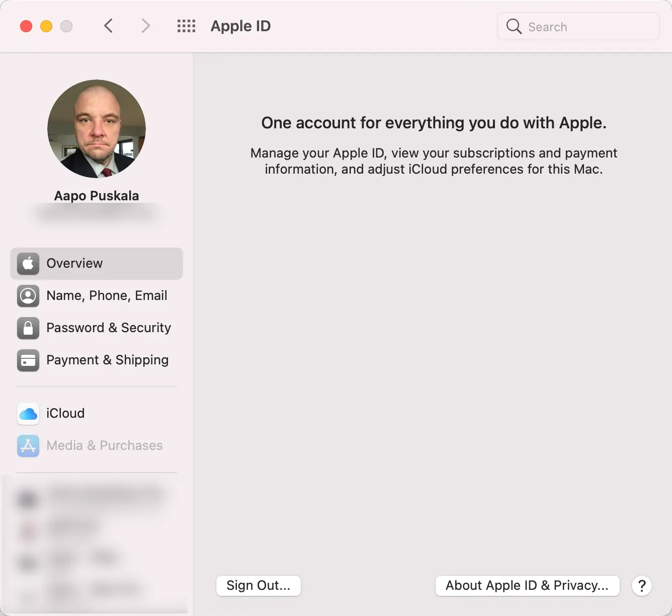Minimize the Apple ID window

46,26
